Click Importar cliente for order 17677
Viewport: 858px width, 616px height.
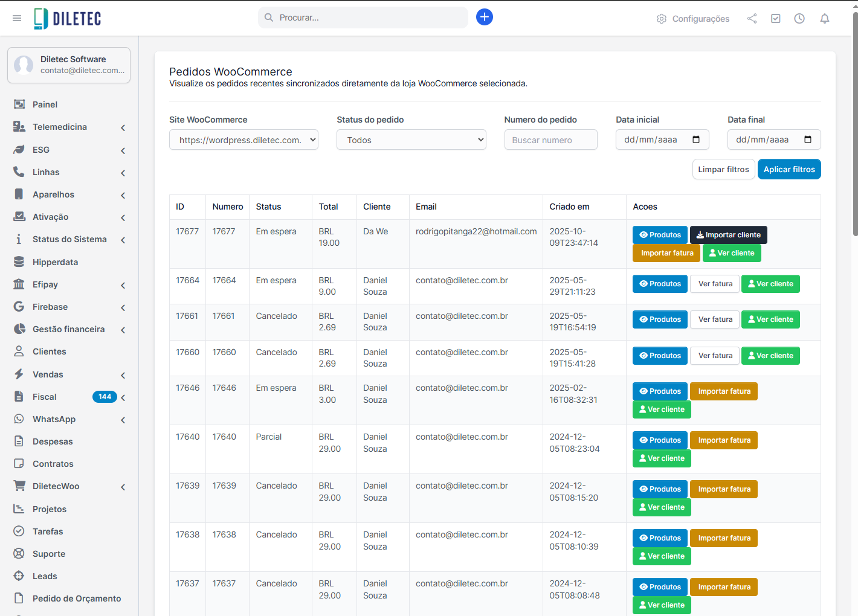tap(728, 235)
